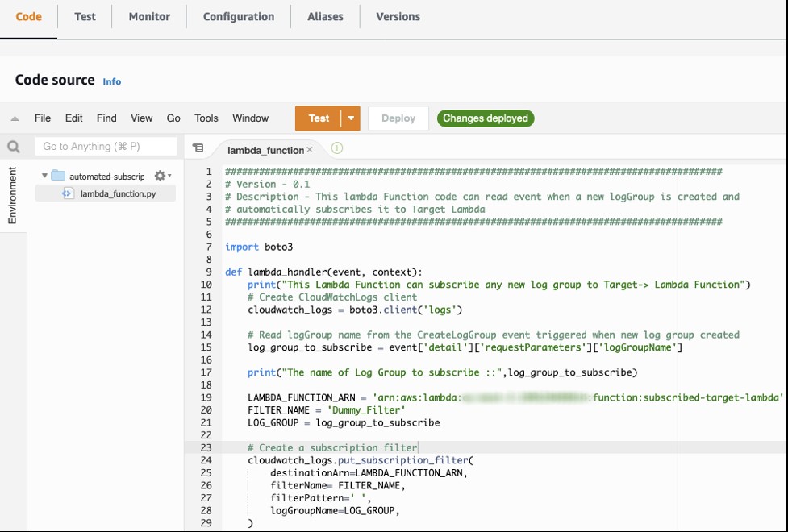Toggle the Environment side panel
This screenshot has width=788, height=532.
(x=13, y=195)
